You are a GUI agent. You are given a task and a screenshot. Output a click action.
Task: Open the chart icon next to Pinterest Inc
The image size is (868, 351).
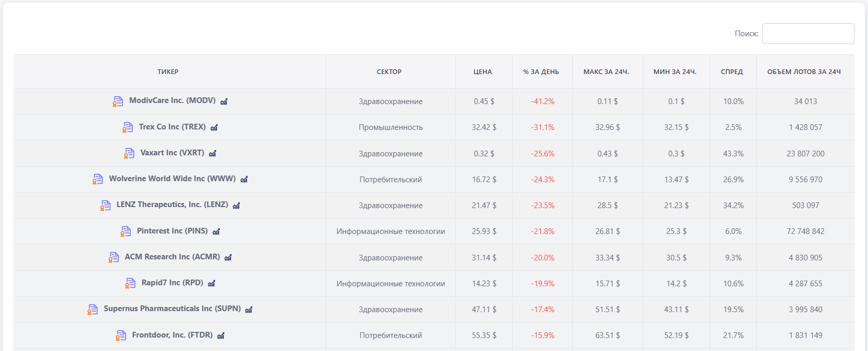216,231
